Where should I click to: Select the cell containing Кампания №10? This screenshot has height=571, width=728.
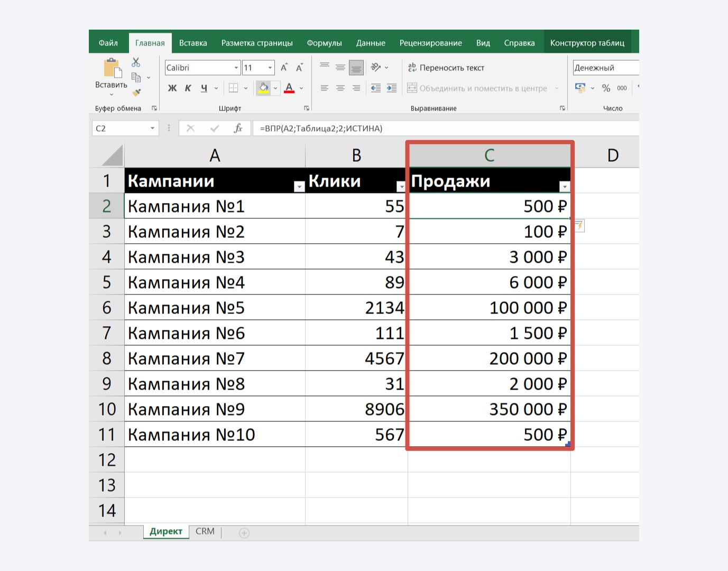tap(215, 435)
